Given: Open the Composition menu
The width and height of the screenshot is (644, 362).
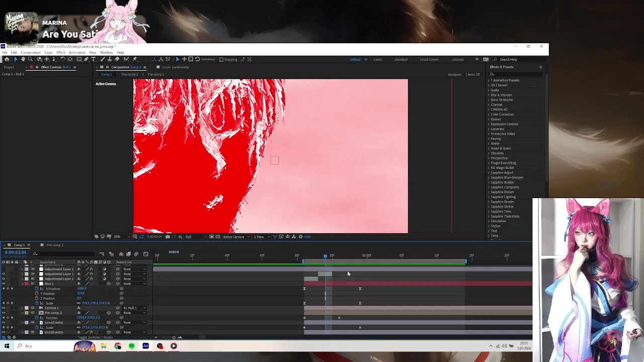Looking at the screenshot, I should (x=31, y=53).
